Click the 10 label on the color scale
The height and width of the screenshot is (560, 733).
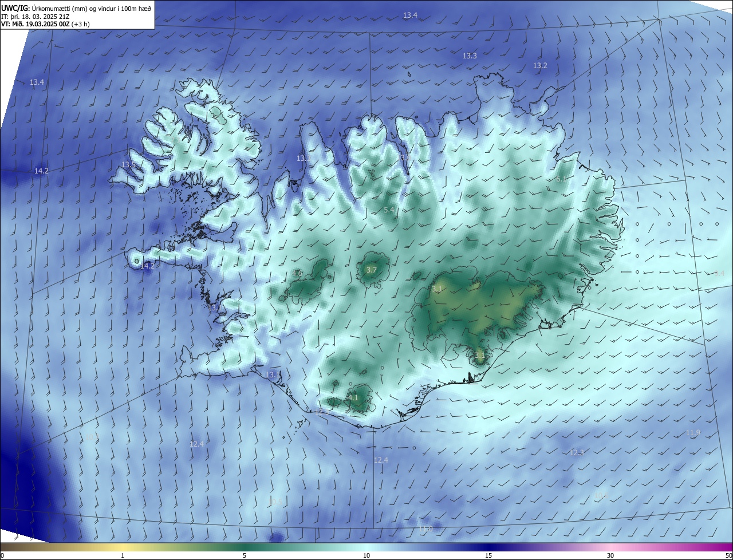pos(366,555)
